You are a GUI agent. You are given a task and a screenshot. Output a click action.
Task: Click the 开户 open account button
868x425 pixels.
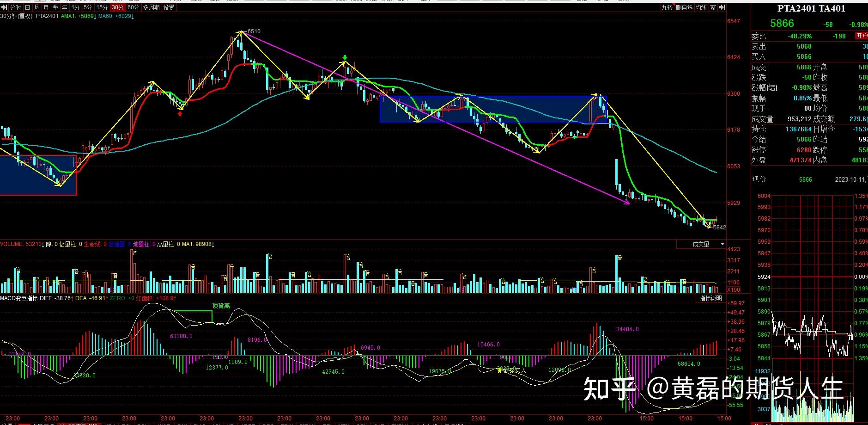tap(862, 36)
